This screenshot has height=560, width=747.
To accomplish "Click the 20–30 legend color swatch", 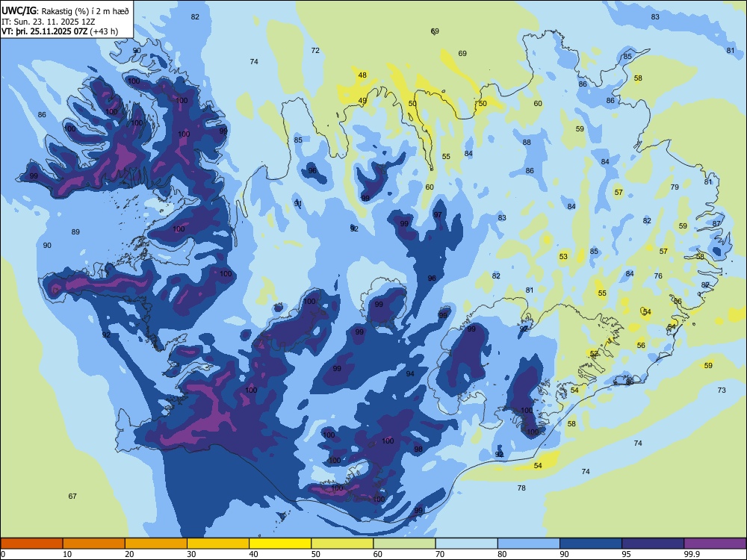I will [x=156, y=544].
